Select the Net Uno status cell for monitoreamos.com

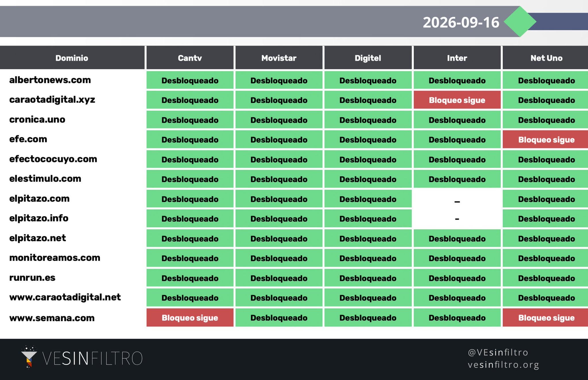546,258
